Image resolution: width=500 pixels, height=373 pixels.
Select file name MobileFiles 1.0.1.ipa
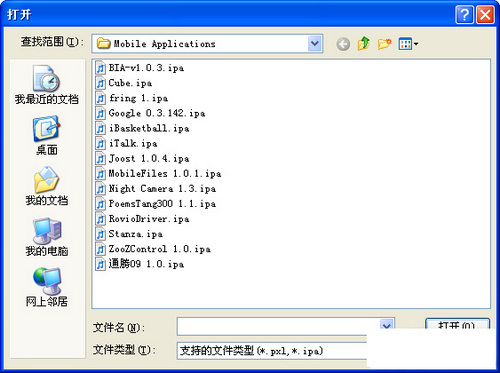click(165, 174)
